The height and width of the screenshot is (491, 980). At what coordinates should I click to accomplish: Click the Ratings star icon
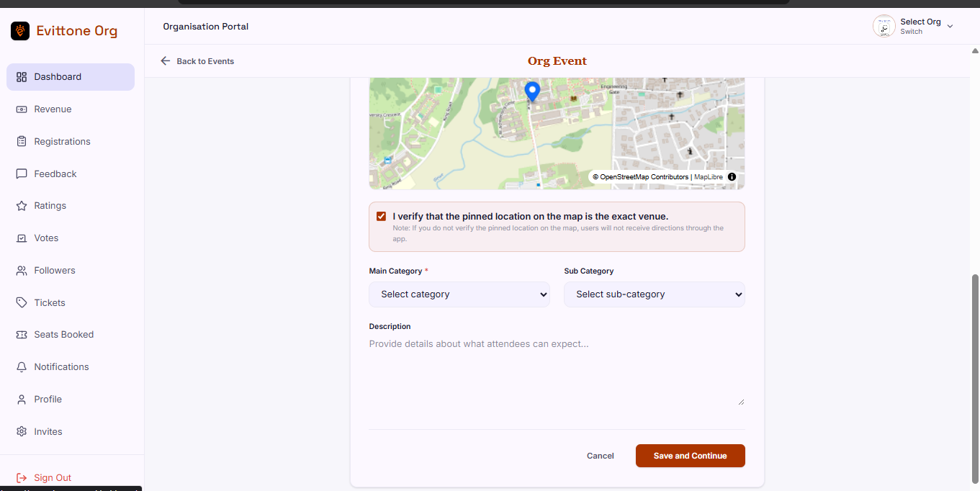[22, 206]
